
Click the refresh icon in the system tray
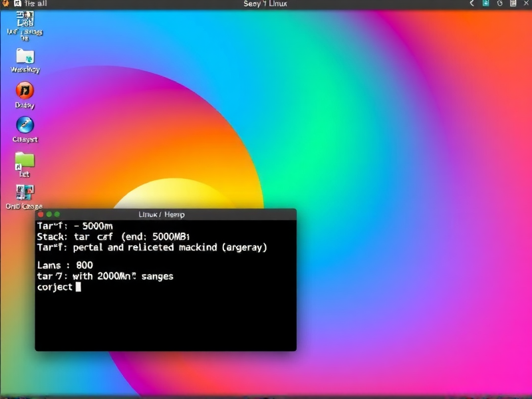(x=499, y=4)
